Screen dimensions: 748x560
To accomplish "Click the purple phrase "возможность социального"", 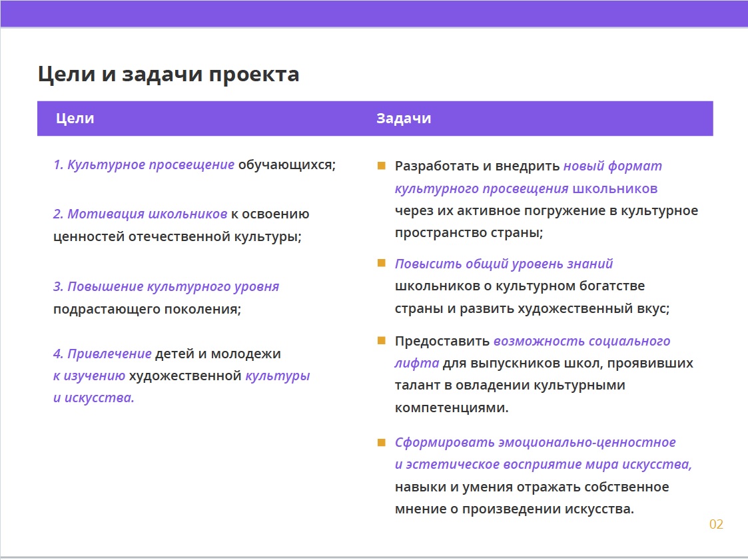I will [x=581, y=341].
